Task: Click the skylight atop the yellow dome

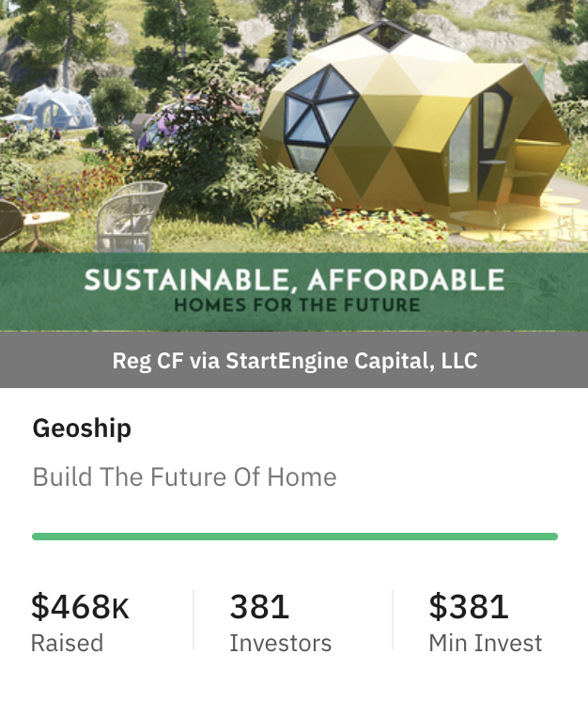Action: tap(383, 33)
